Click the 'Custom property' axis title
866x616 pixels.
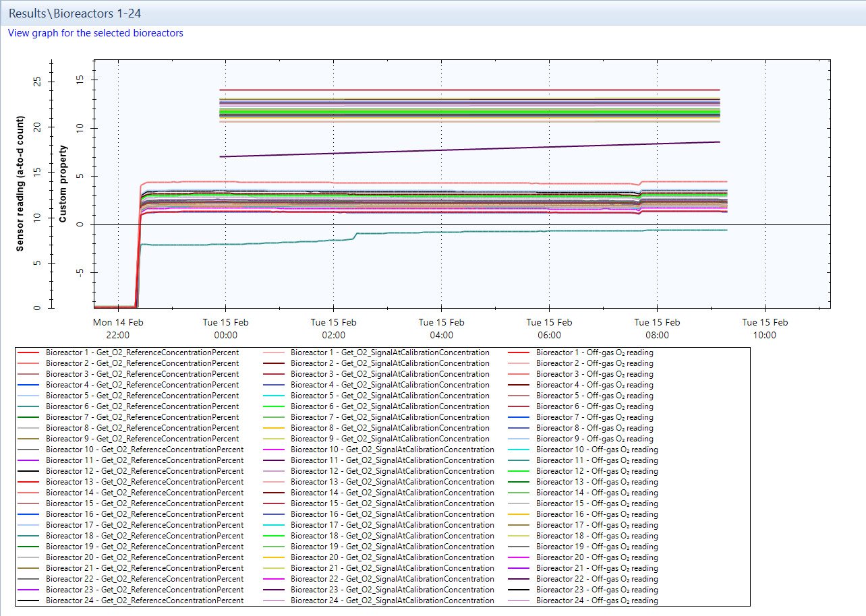pos(63,183)
